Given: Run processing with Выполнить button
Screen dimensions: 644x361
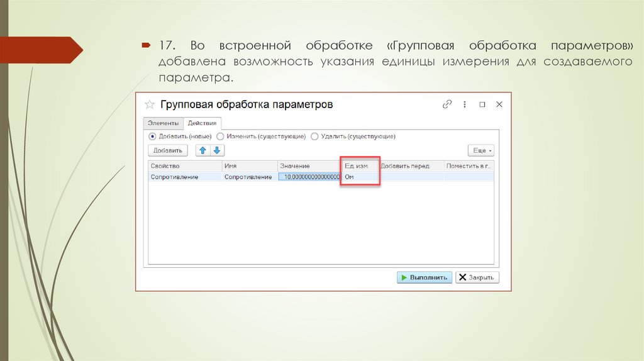Looking at the screenshot, I should click(424, 277).
